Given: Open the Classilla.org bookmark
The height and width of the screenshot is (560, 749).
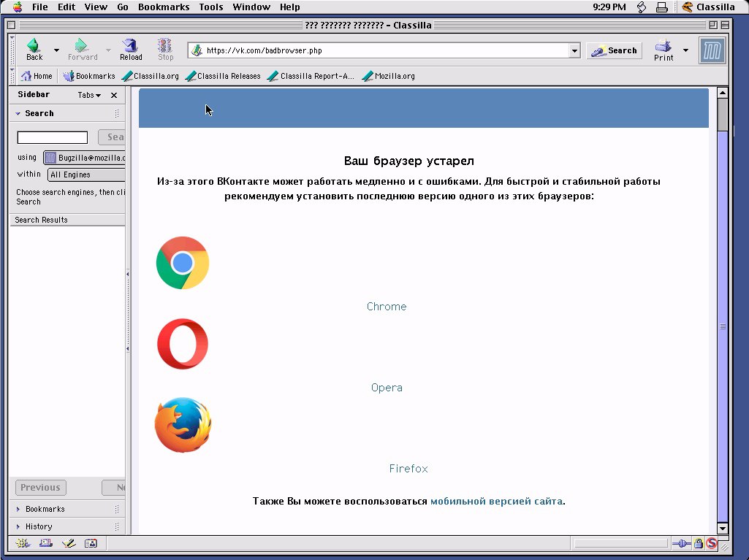Looking at the screenshot, I should 151,76.
